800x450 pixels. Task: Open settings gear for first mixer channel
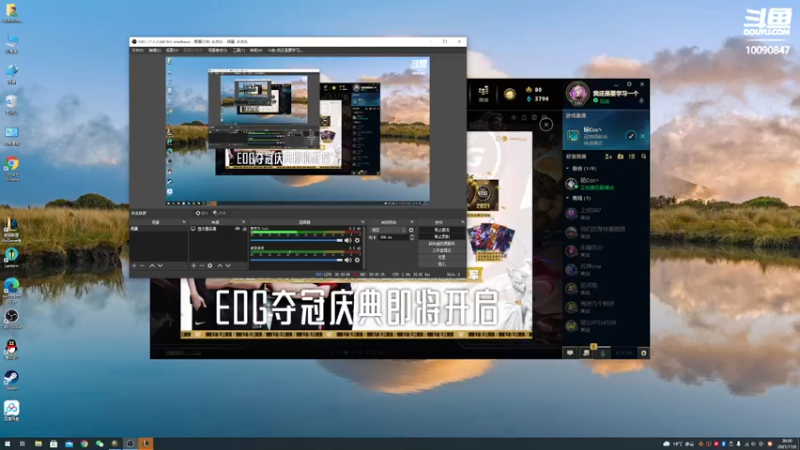point(357,240)
